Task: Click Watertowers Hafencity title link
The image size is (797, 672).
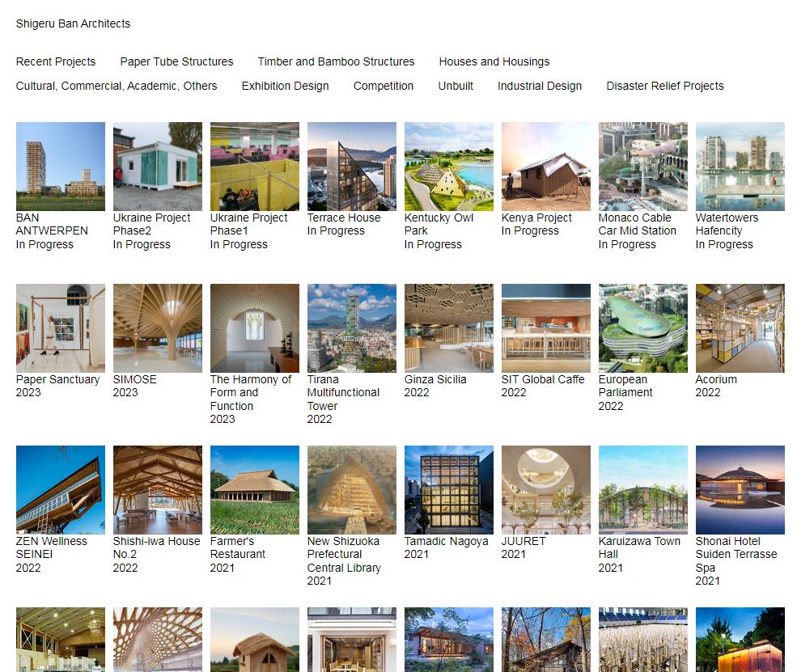Action: (x=727, y=224)
